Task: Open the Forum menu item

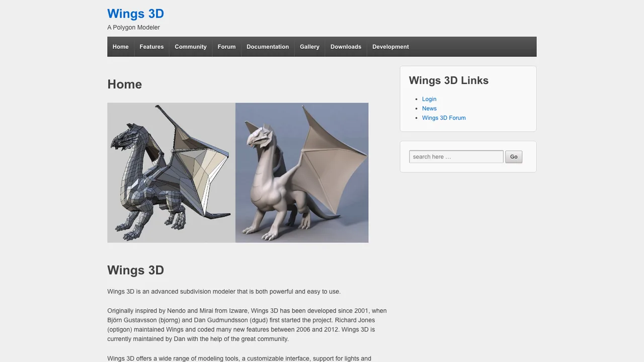Action: coord(226,47)
